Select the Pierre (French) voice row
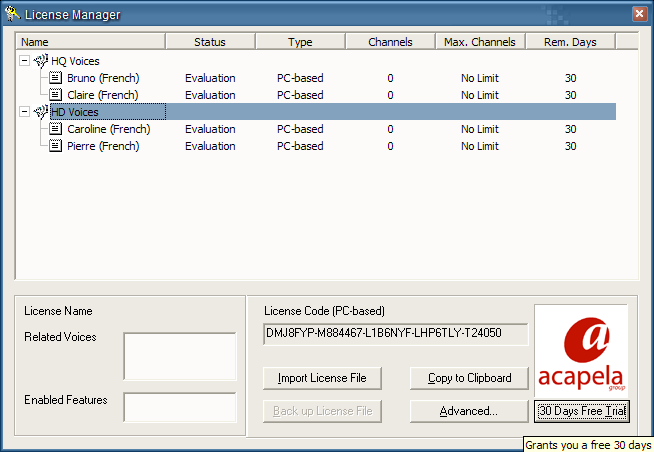This screenshot has width=654, height=452. tap(103, 146)
